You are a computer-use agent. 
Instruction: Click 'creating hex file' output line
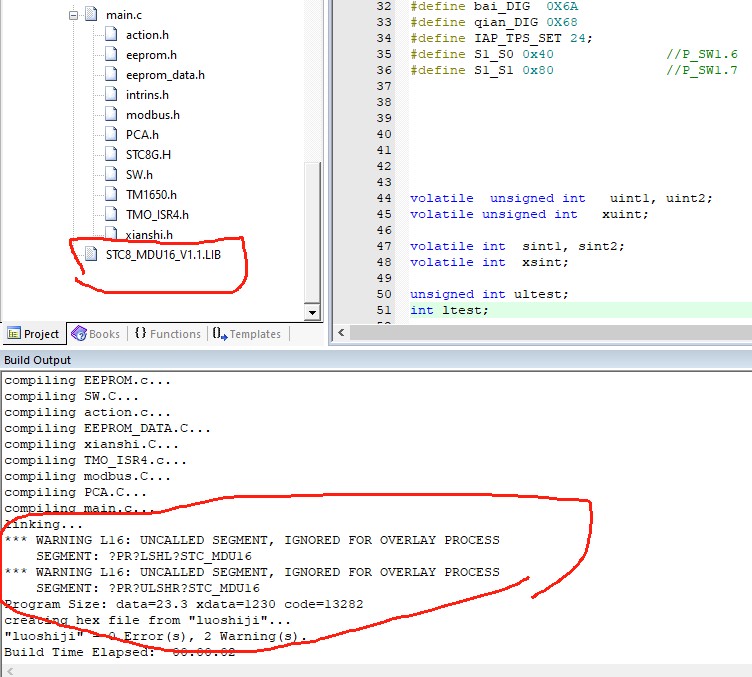(147, 620)
